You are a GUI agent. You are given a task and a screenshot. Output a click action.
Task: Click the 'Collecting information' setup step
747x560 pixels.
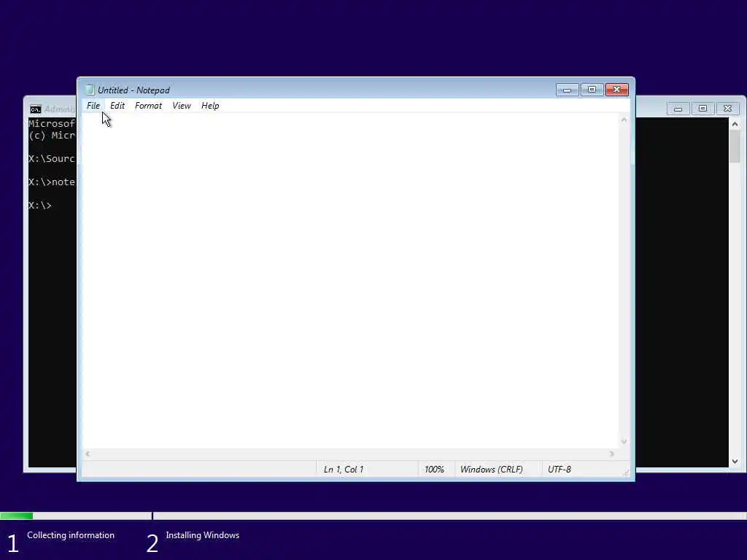(x=71, y=535)
